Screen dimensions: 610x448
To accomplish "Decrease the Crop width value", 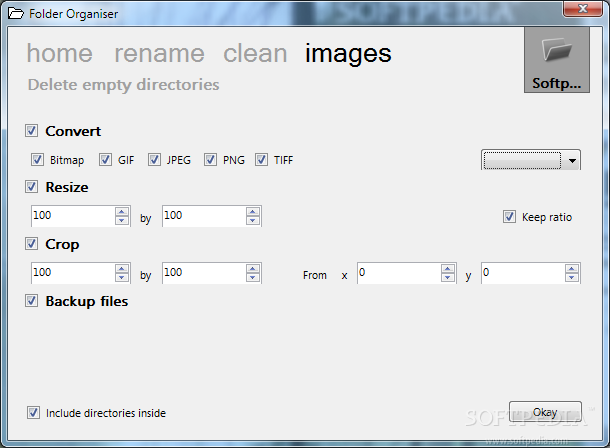I will coord(122,278).
